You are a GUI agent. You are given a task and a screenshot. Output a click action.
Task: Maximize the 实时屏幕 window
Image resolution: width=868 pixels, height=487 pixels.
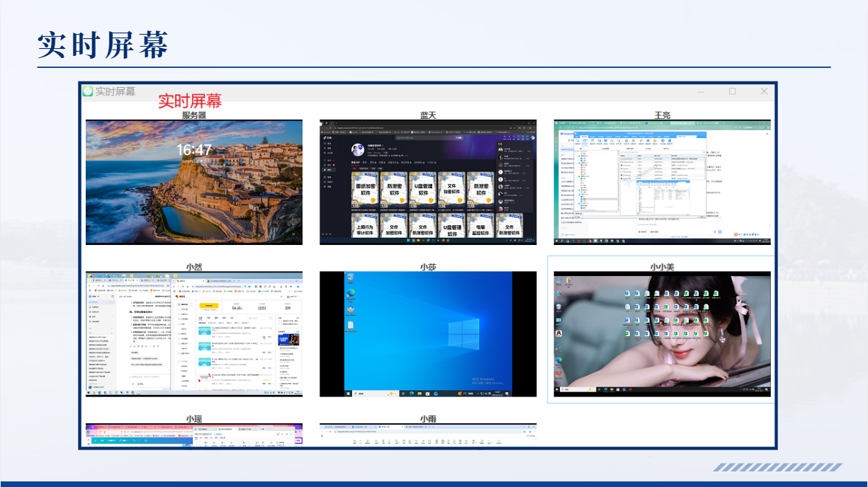[x=732, y=91]
